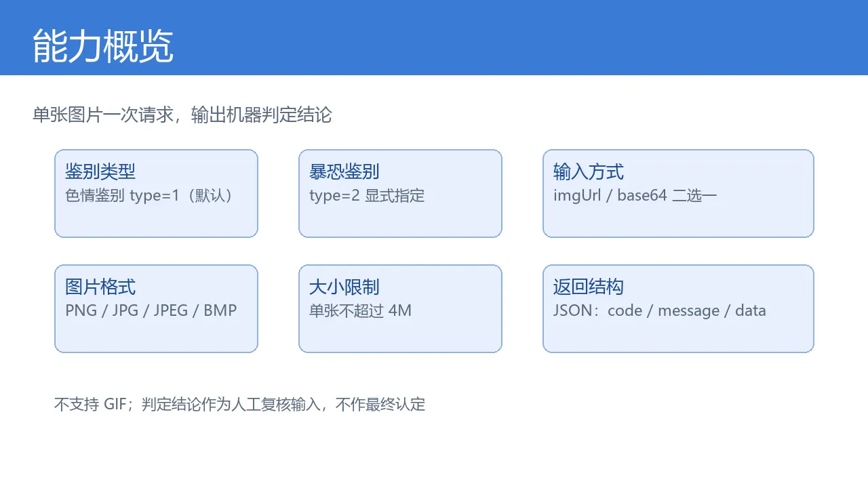Click the 大小限制 card heading
Screen dimensions: 868x488
[x=344, y=287]
